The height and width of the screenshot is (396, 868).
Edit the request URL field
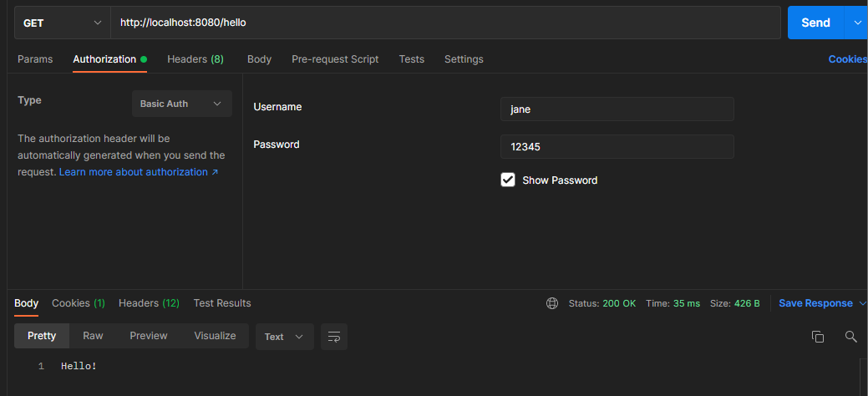[x=445, y=23]
